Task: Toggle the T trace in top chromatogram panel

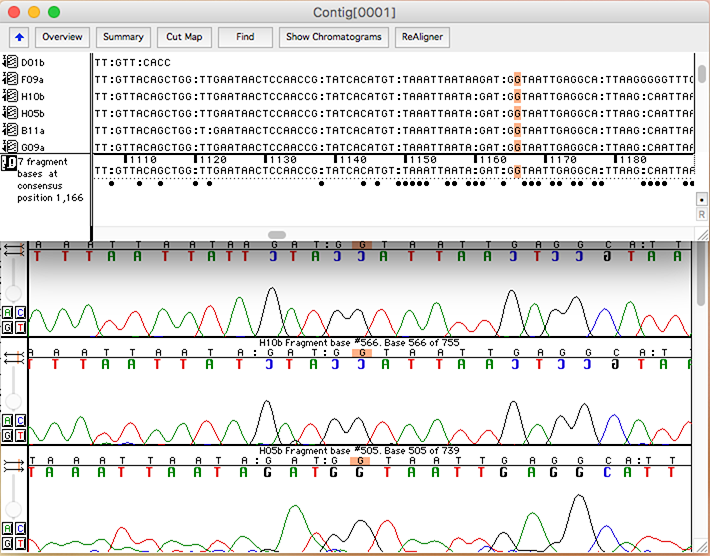Action: [x=20, y=327]
